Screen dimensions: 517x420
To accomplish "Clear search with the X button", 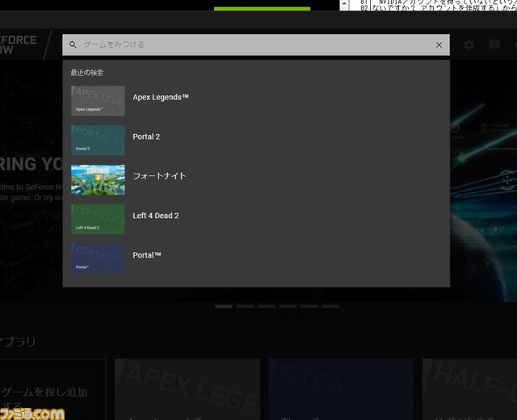I will [x=439, y=45].
